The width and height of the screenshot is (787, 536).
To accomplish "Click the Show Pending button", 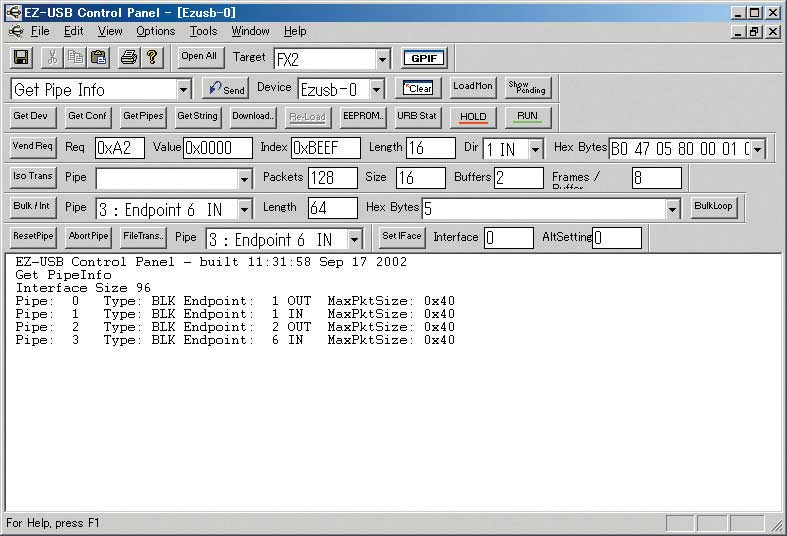I will click(528, 87).
